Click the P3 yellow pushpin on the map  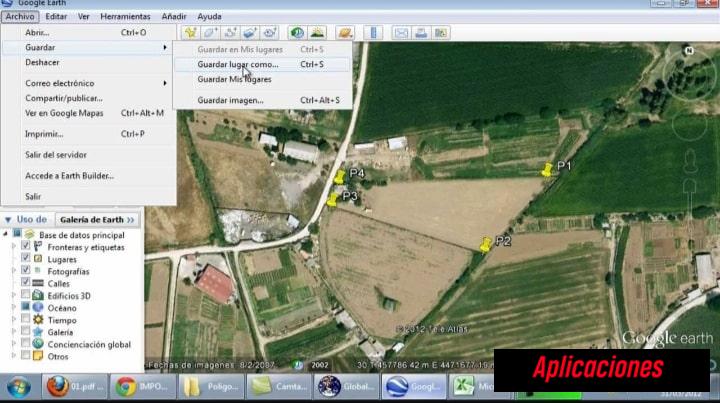click(x=332, y=200)
